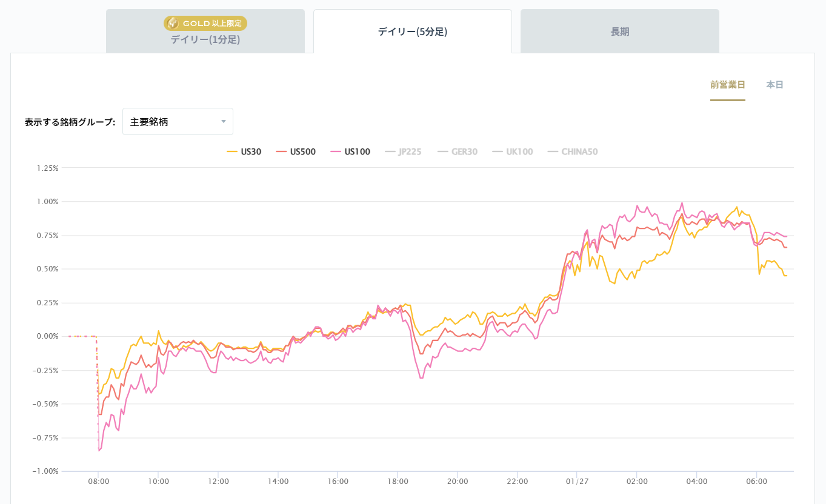Show 前営業日 chart data
The height and width of the screenshot is (504, 826).
pyautogui.click(x=727, y=85)
